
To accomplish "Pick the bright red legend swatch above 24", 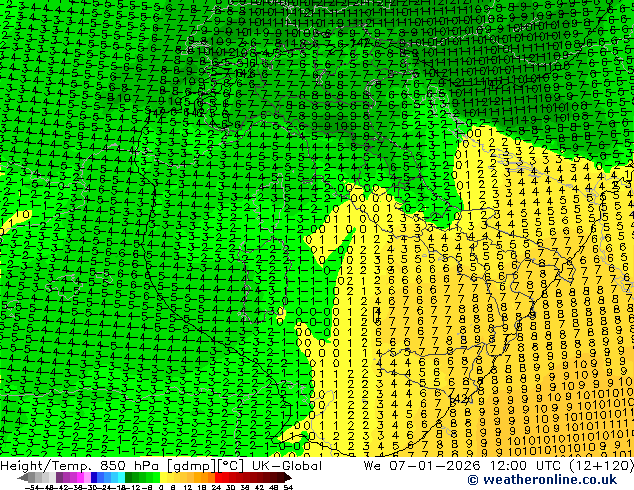I will [x=218, y=477].
